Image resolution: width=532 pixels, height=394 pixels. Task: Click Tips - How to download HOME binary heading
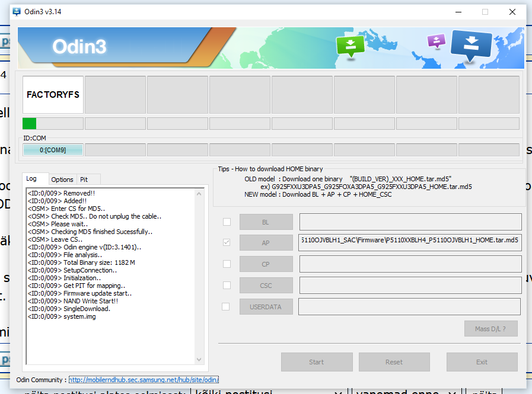(x=270, y=169)
